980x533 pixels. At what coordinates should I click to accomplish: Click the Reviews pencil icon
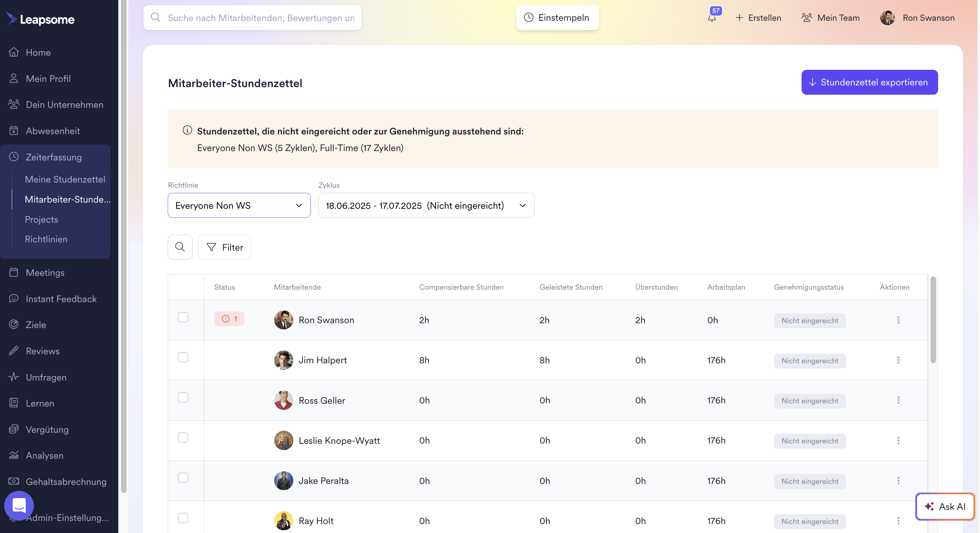point(14,350)
